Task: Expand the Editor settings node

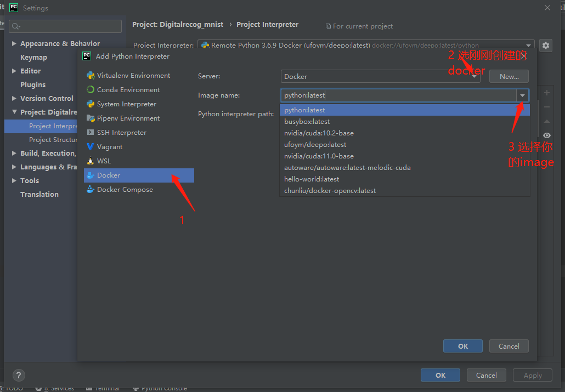Action: pyautogui.click(x=14, y=71)
